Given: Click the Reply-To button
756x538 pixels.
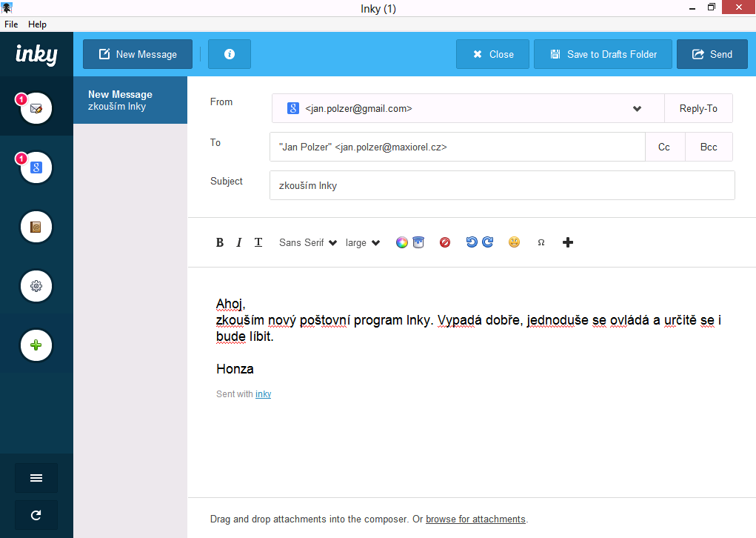Looking at the screenshot, I should click(699, 109).
